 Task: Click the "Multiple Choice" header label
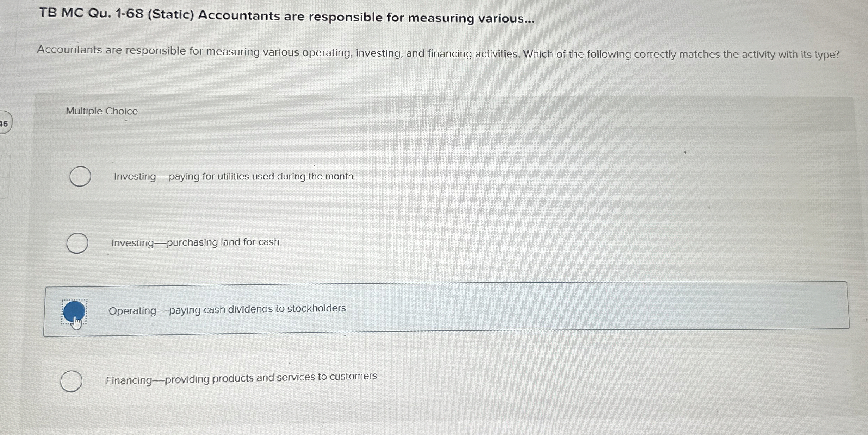101,111
